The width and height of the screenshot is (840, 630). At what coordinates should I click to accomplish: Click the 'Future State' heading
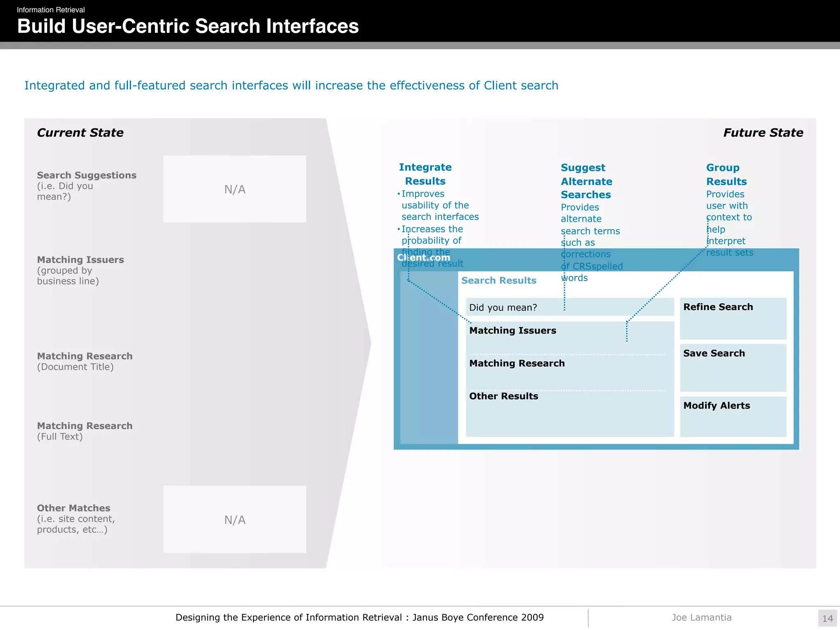[763, 132]
